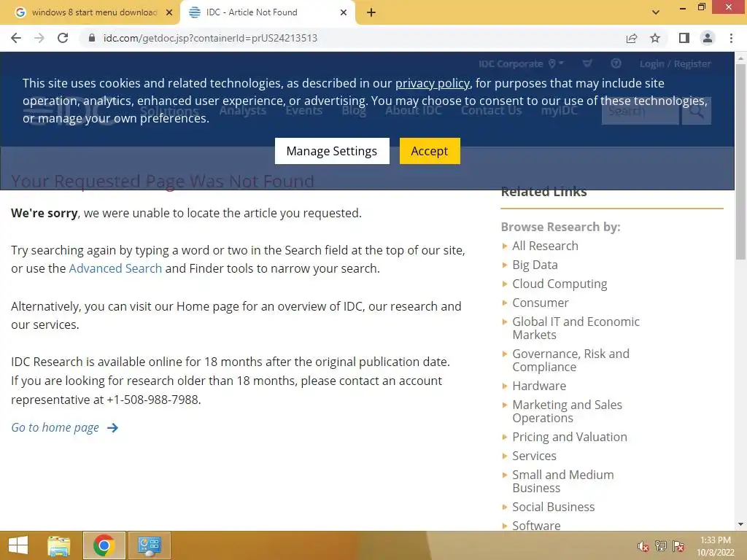Close the windows 8 start menu tab

coord(169,13)
